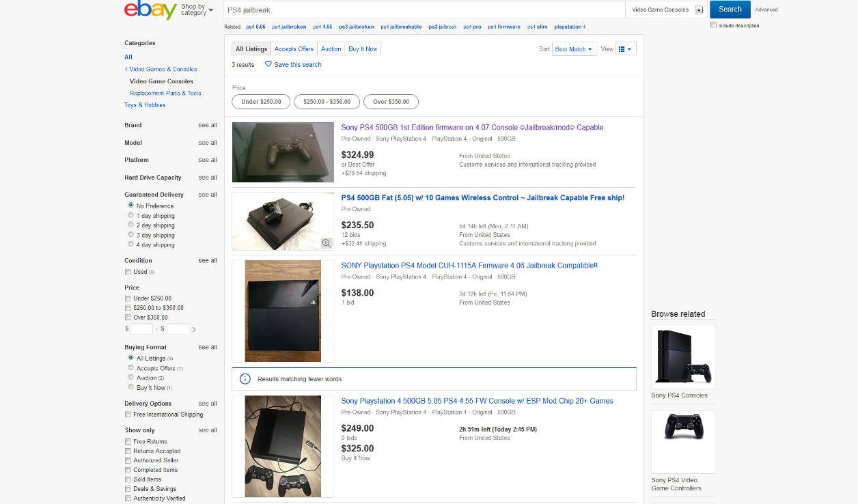
Task: Open PS4 500GB Fat (5.05) listing title
Action: pos(482,198)
